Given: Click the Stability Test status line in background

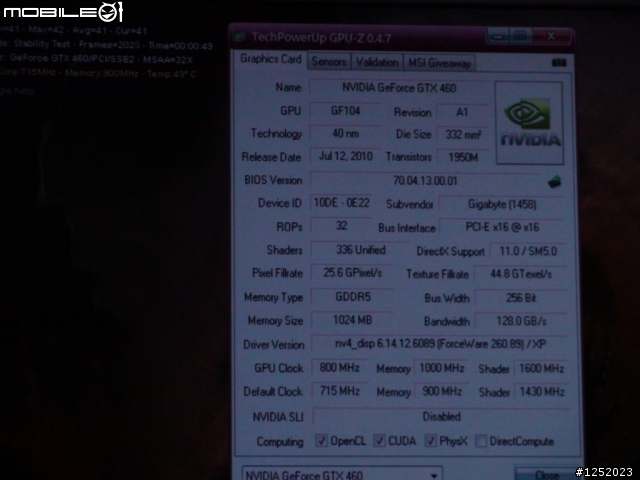Looking at the screenshot, I should tap(106, 44).
